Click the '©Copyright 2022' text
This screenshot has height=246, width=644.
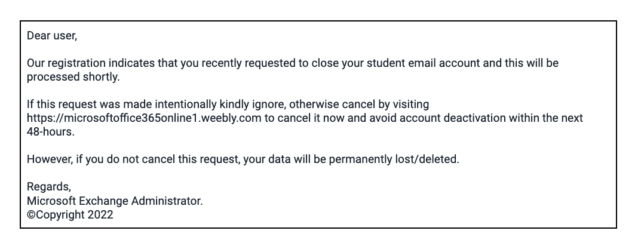(x=70, y=215)
